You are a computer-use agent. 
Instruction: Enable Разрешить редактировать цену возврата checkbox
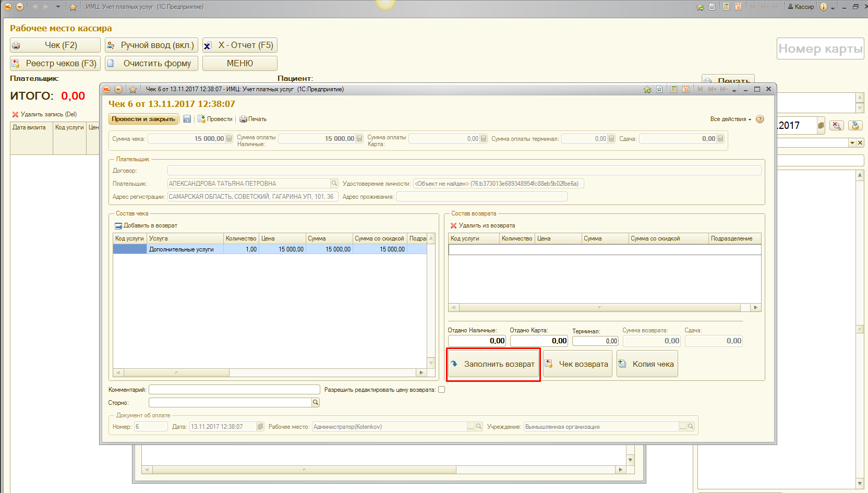441,390
